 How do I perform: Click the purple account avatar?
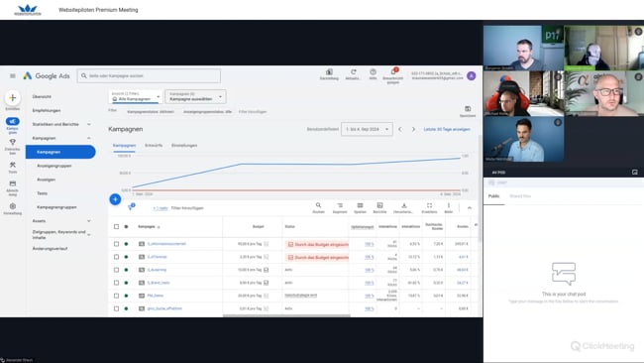coord(471,75)
